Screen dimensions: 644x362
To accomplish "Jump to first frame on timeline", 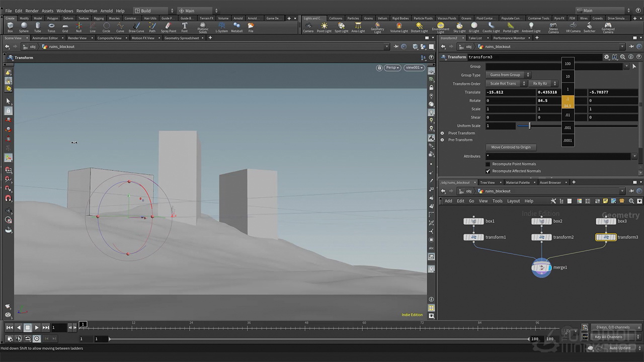I will [x=10, y=328].
